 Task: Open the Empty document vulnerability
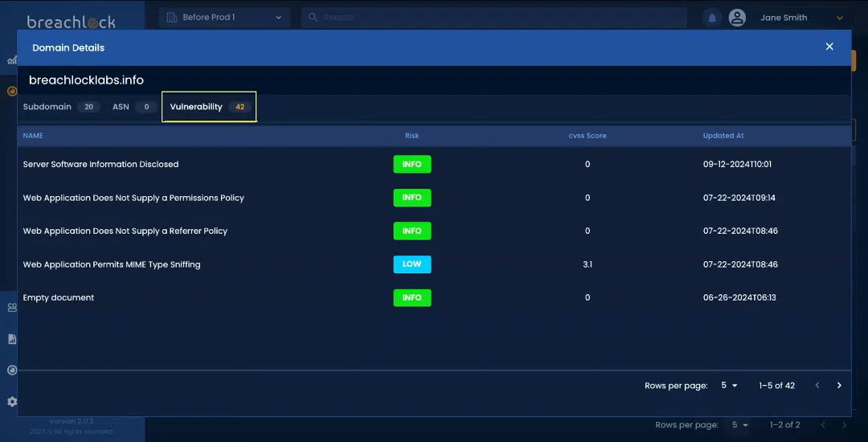[434, 297]
